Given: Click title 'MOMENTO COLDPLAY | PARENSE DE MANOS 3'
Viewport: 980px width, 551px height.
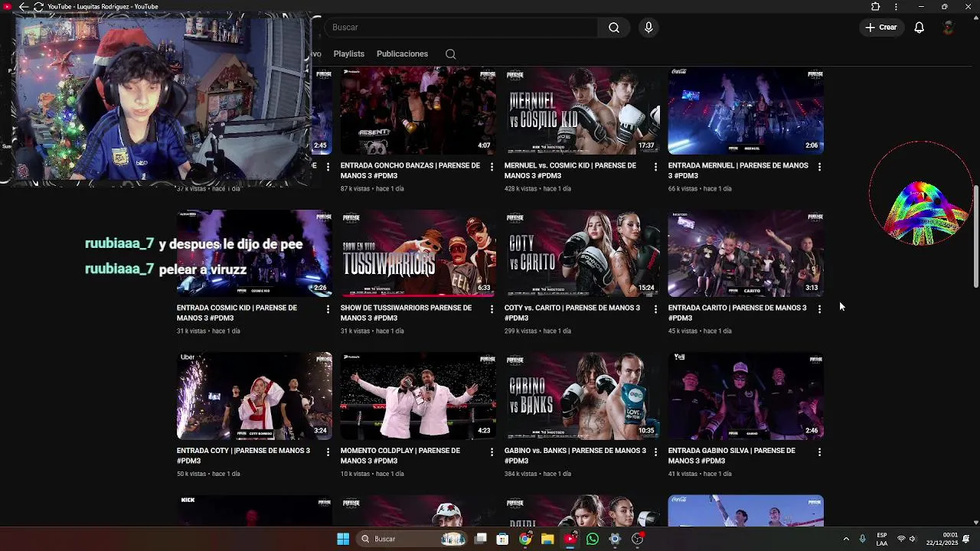Looking at the screenshot, I should coord(400,456).
